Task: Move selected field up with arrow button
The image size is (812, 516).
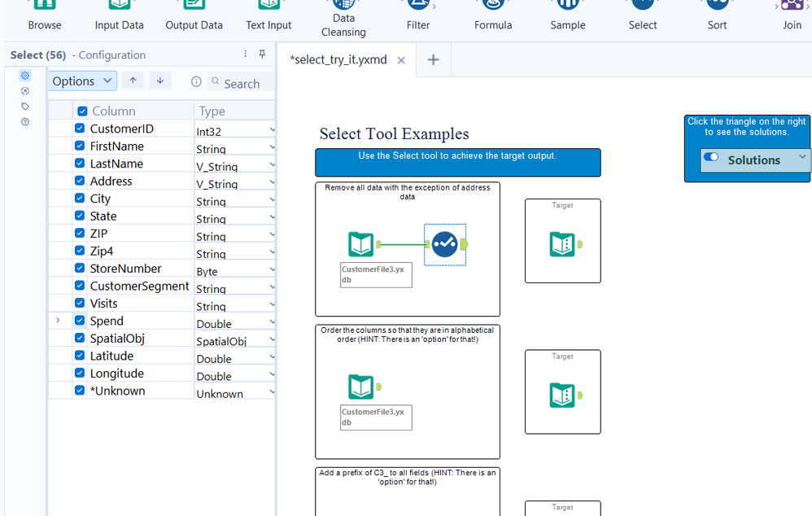Action: point(133,81)
